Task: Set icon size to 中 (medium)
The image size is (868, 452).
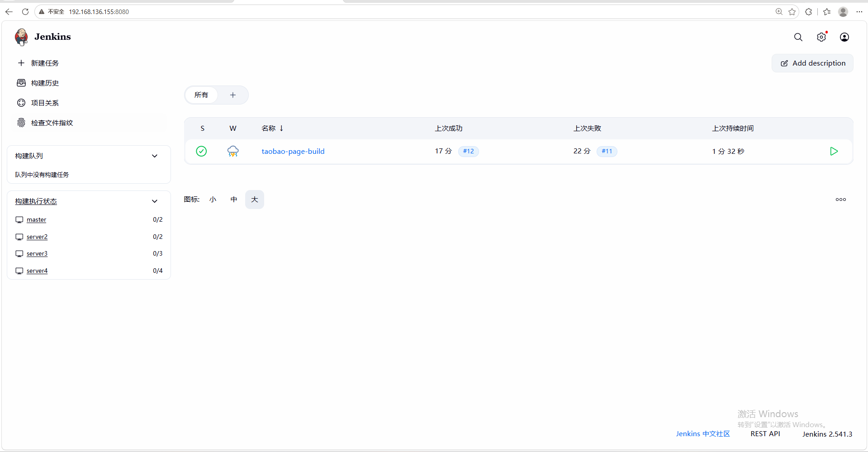Action: pos(234,200)
